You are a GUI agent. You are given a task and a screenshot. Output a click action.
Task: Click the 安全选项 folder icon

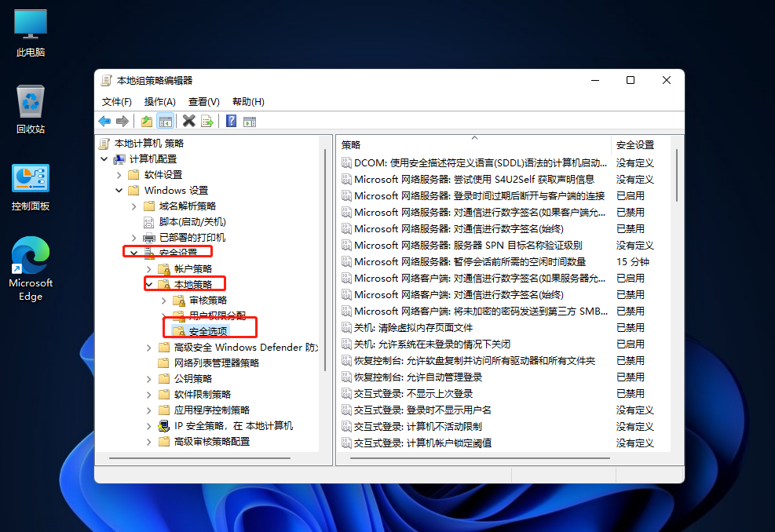(x=179, y=331)
